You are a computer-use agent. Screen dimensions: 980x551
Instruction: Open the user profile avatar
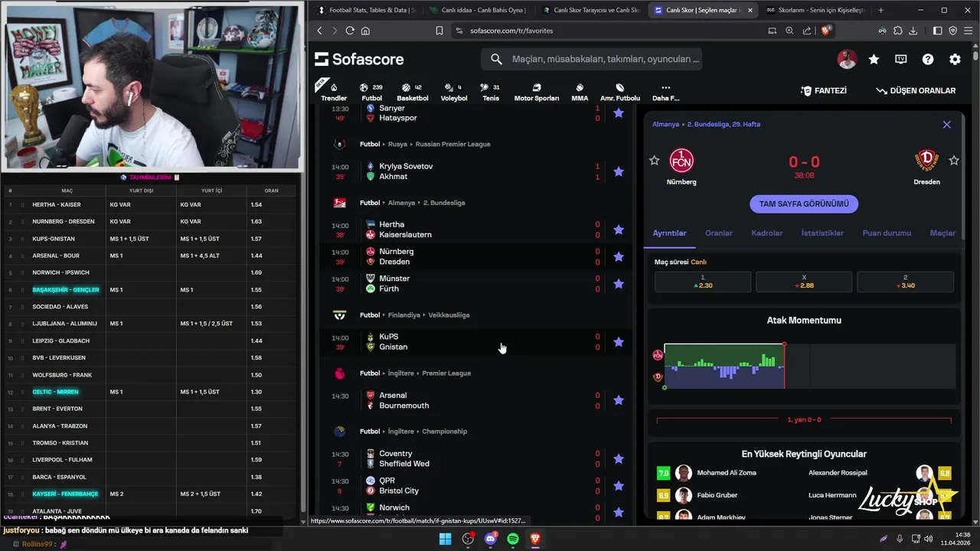coord(847,60)
